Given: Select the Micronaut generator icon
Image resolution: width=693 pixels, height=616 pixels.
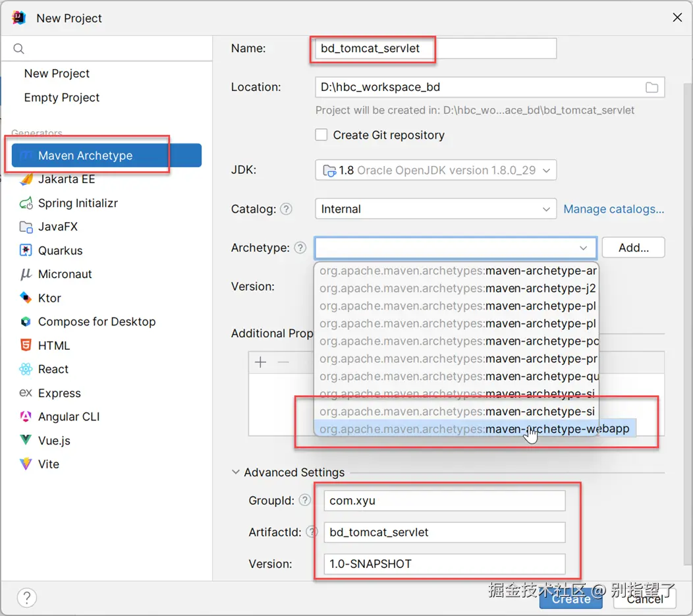Looking at the screenshot, I should (26, 275).
